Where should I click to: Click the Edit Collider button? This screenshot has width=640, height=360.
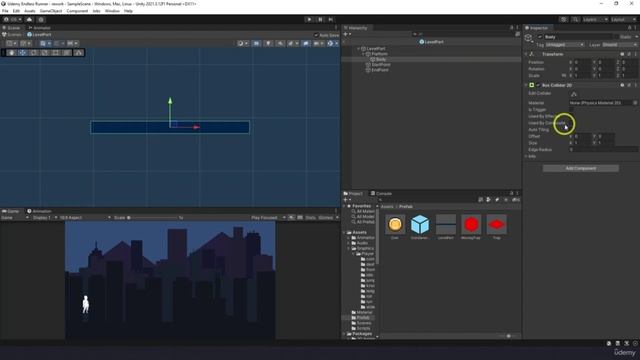tap(574, 94)
